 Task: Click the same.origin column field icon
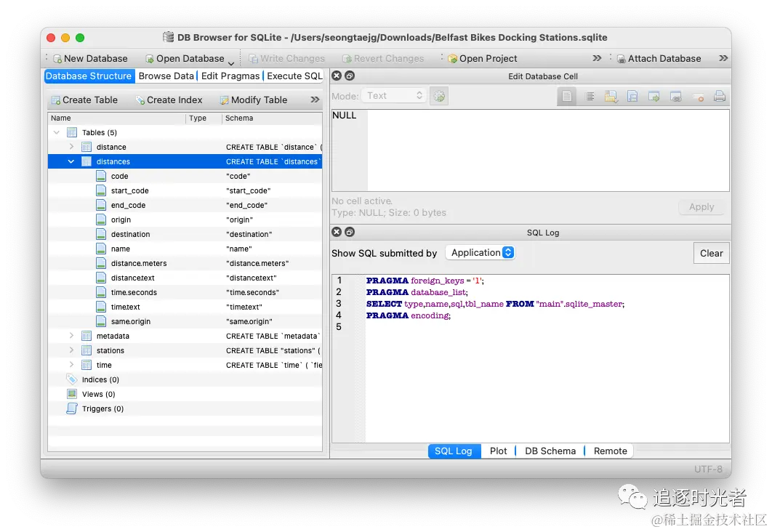pos(101,321)
